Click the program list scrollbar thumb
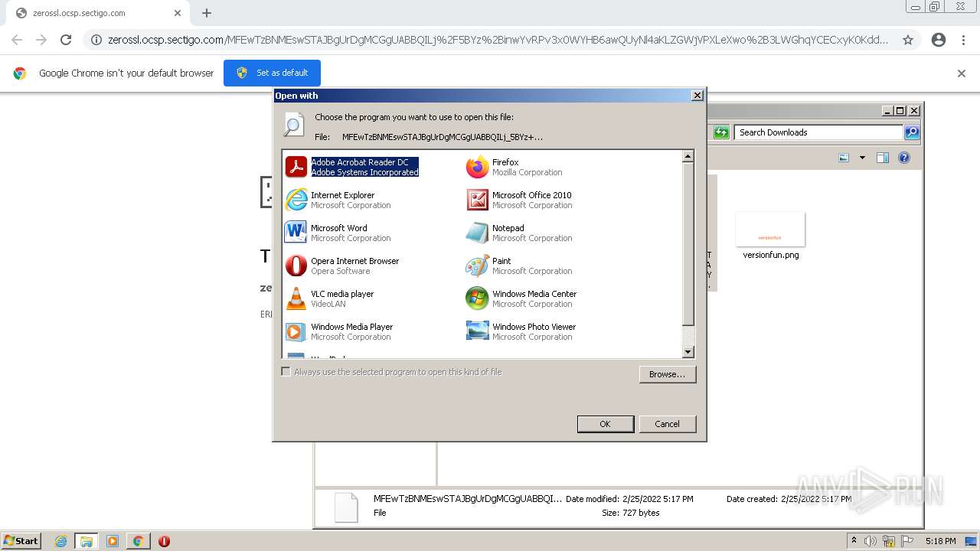This screenshot has height=551, width=980. [x=688, y=243]
